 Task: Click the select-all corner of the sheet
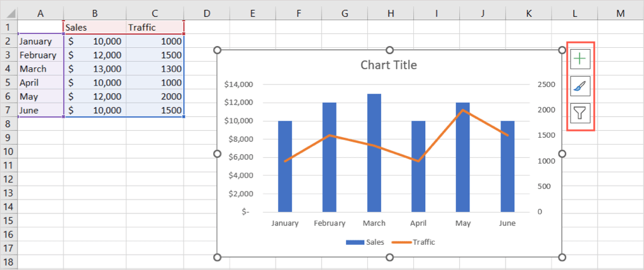(8, 13)
